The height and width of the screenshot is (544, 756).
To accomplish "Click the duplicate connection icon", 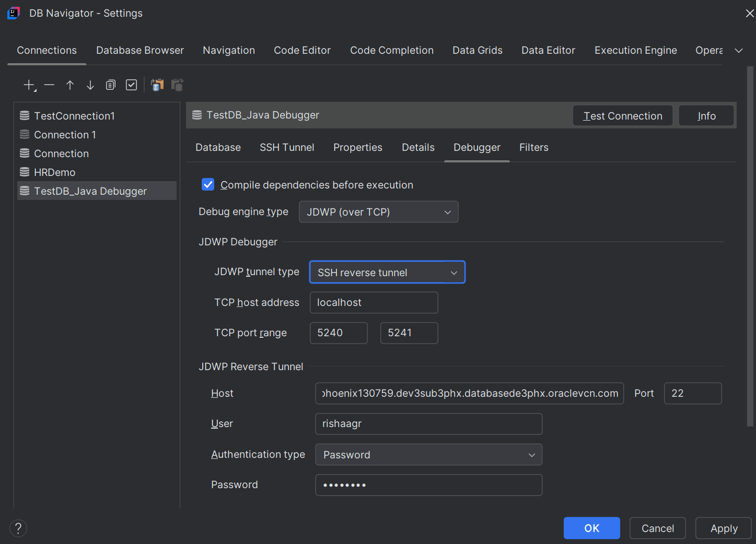I will (111, 85).
